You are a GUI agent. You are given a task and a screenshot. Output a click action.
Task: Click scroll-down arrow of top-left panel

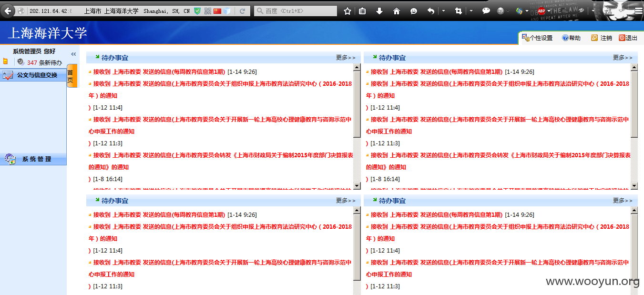357,186
